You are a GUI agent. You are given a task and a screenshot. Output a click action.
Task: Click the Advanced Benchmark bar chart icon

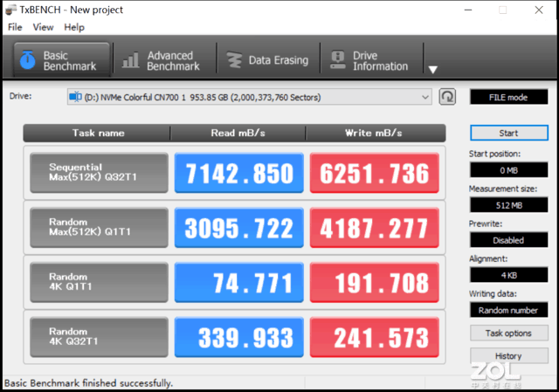click(131, 60)
